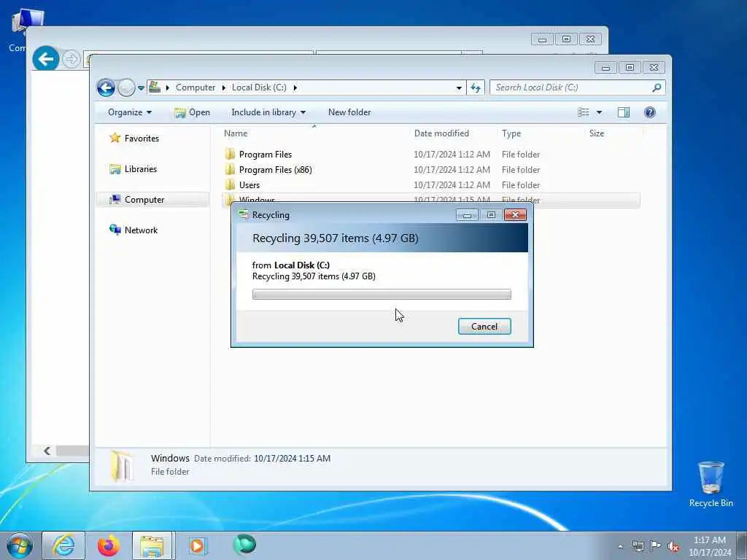The image size is (747, 560).
Task: Open recent locations dropdown beside Forward button
Action: click(x=141, y=88)
